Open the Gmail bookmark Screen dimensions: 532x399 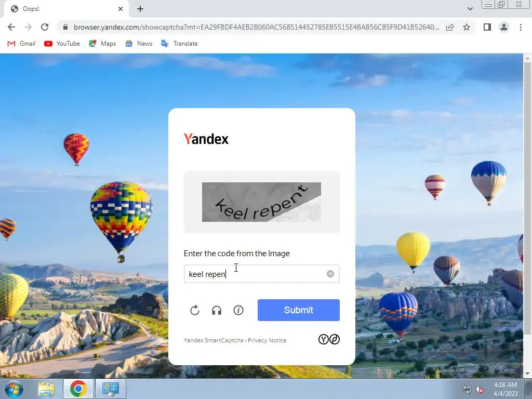[22, 44]
